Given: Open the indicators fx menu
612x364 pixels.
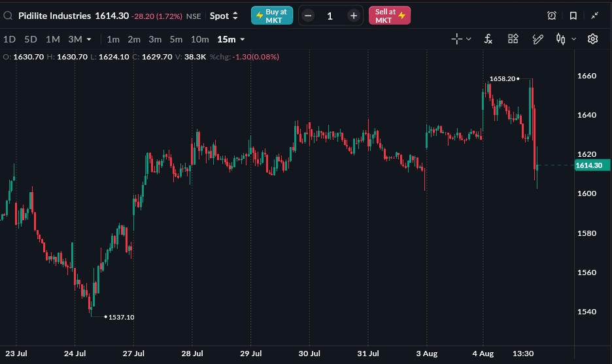Looking at the screenshot, I should point(488,39).
